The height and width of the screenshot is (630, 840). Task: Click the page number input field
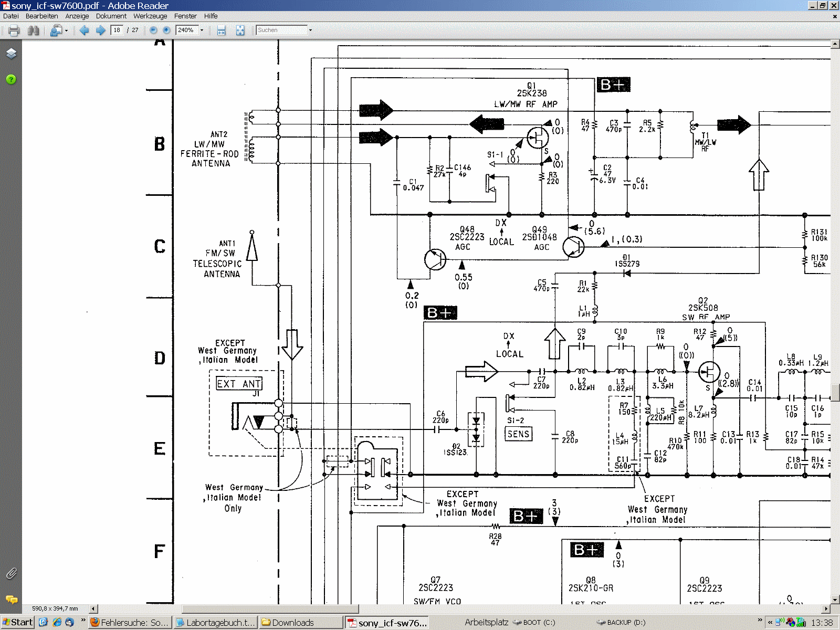click(117, 30)
